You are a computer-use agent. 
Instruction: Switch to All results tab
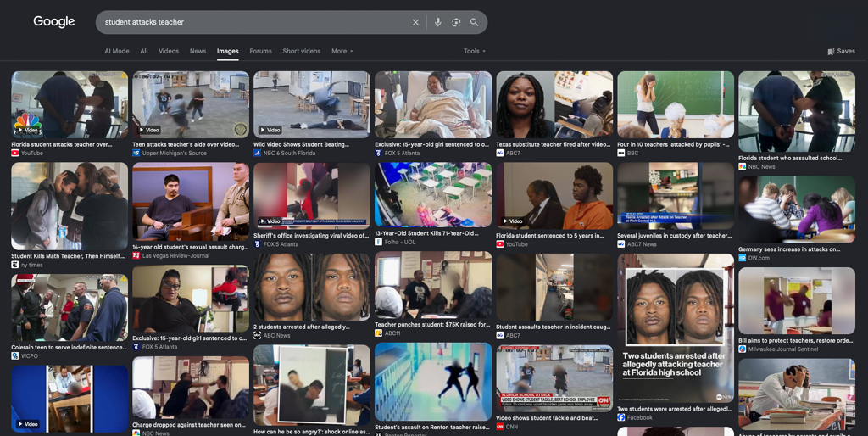point(144,51)
